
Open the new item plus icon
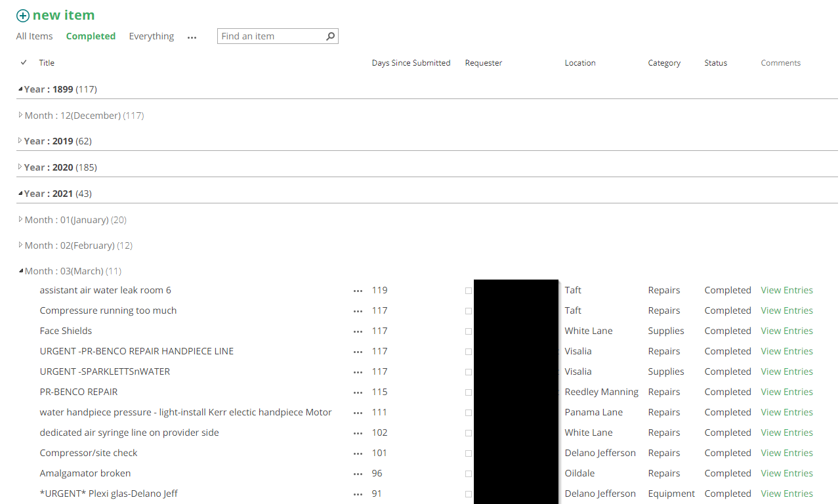click(23, 14)
